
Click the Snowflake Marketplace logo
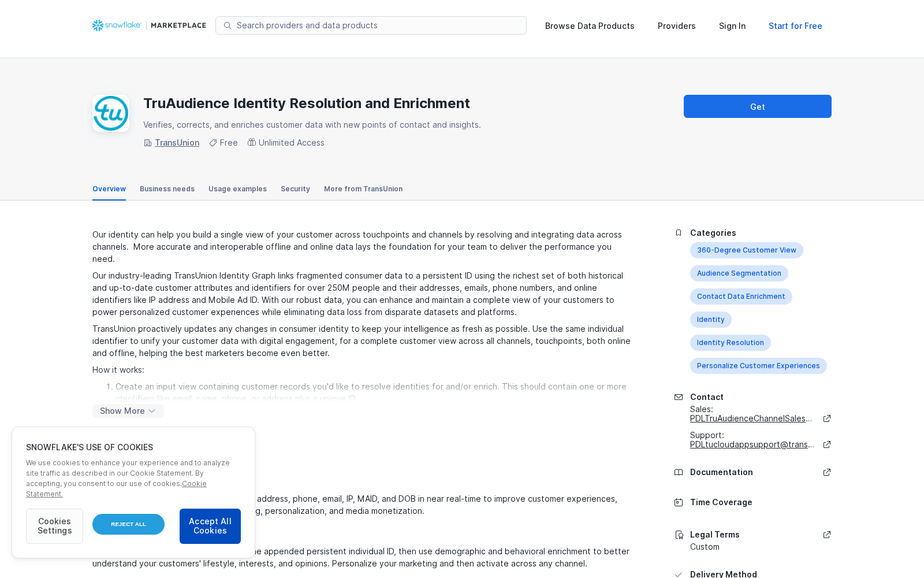point(149,25)
